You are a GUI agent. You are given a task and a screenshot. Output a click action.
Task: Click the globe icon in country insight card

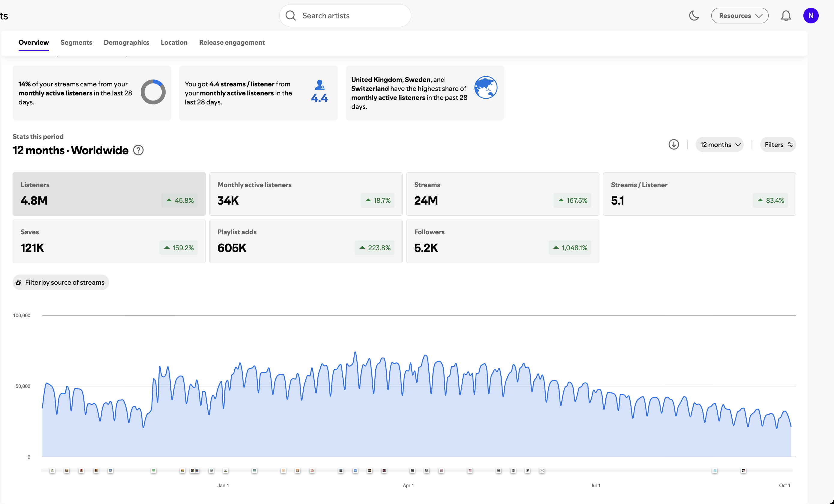[x=485, y=87]
